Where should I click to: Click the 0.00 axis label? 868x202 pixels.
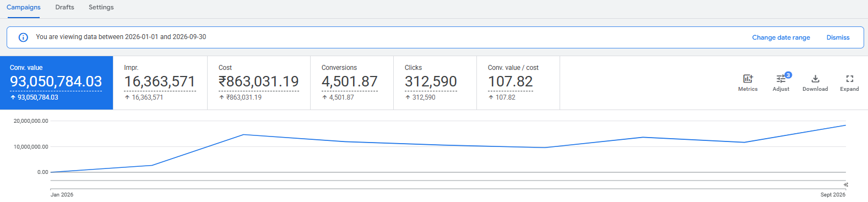[42, 172]
